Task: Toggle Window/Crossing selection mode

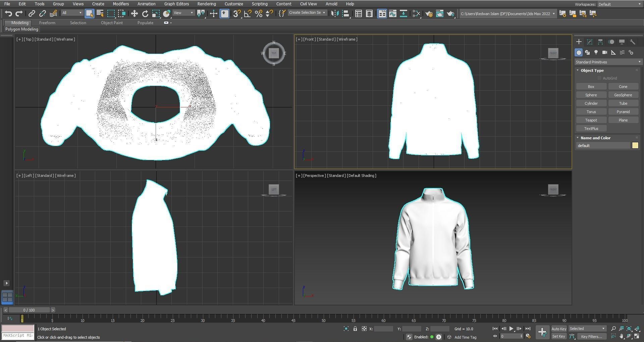Action: 121,13
